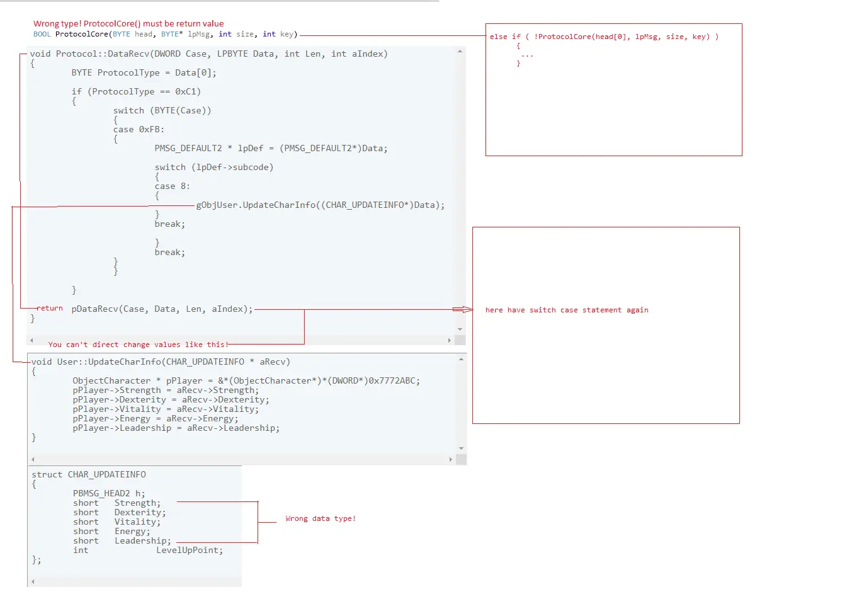Image resolution: width=852 pixels, height=616 pixels.
Task: Click 'pPlayer->Dexterity = aRecv->Dexterity;'
Action: [171, 400]
